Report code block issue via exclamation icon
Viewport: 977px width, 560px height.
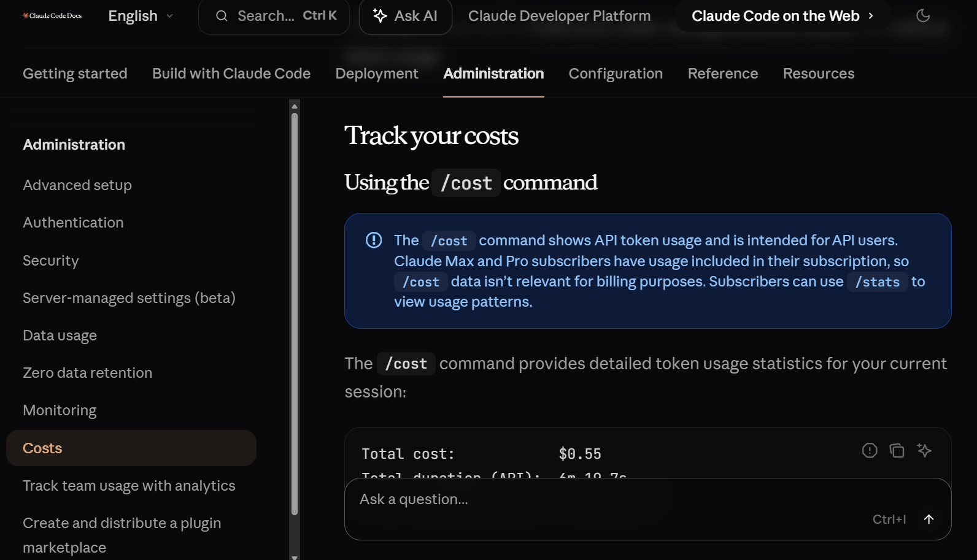pyautogui.click(x=869, y=451)
